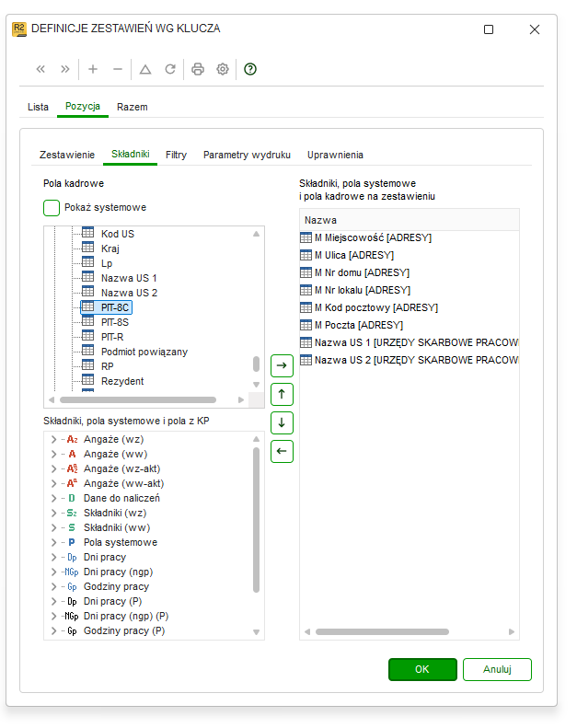Screen dimensions: 577x728
Task: Move selected item up in list
Action: [x=282, y=394]
